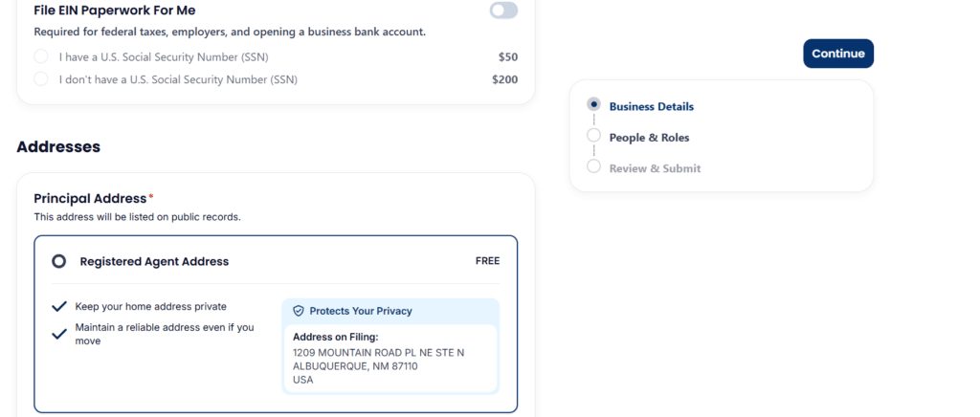This screenshot has width=980, height=417.
Task: Click the Continue button
Action: pos(838,54)
